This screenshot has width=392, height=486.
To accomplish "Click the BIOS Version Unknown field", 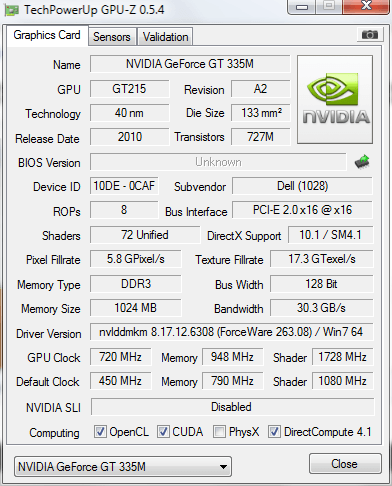I will [x=218, y=162].
